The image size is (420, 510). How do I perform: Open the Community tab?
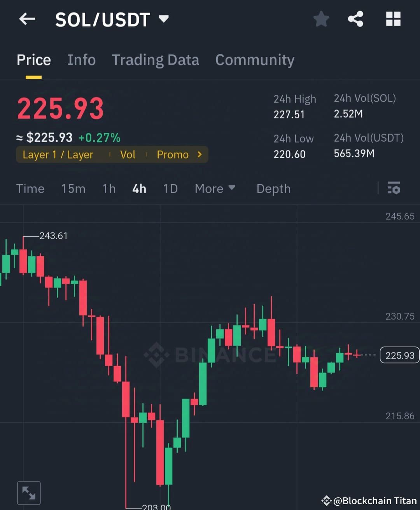255,60
